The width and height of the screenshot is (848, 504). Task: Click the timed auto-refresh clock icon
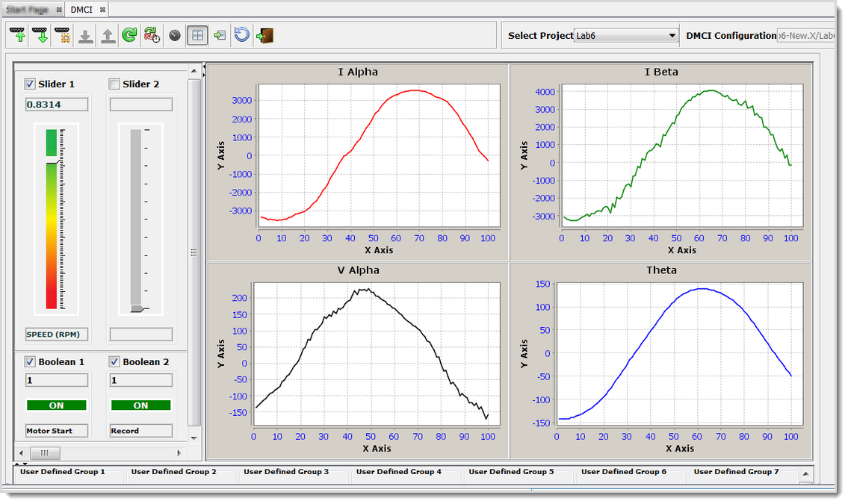click(152, 35)
